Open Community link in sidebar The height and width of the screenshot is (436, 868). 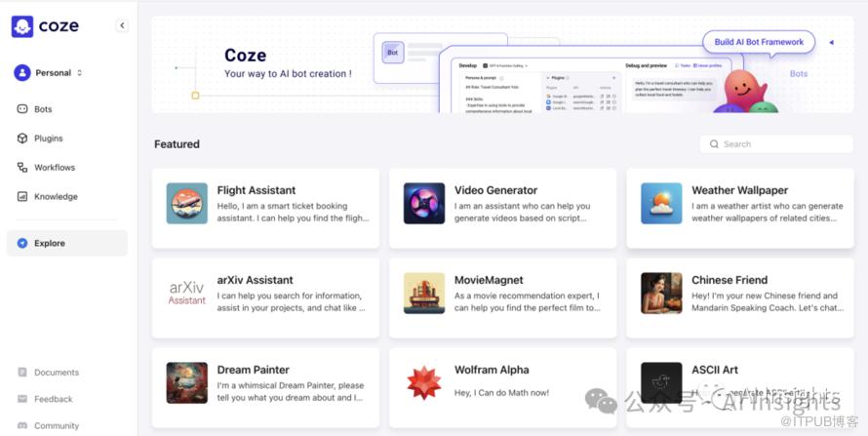click(x=57, y=425)
